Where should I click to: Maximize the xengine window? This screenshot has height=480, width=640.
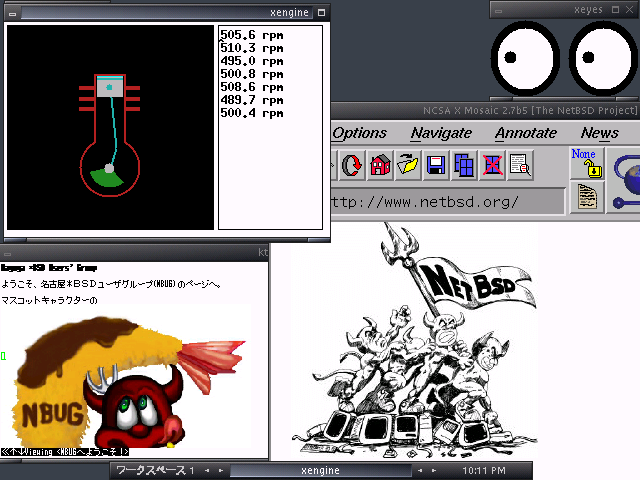[322, 13]
